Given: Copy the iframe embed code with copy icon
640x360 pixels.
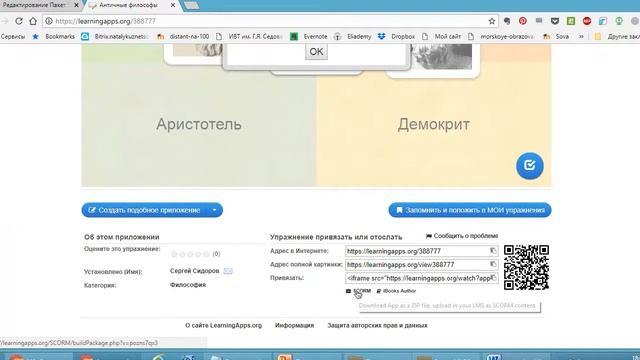Looking at the screenshot, I should pos(493,278).
